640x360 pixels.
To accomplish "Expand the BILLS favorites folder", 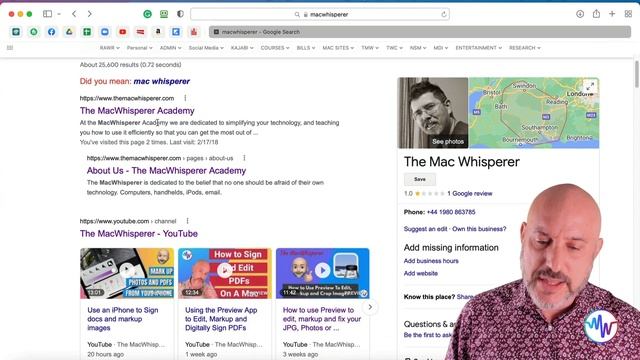I will point(306,48).
